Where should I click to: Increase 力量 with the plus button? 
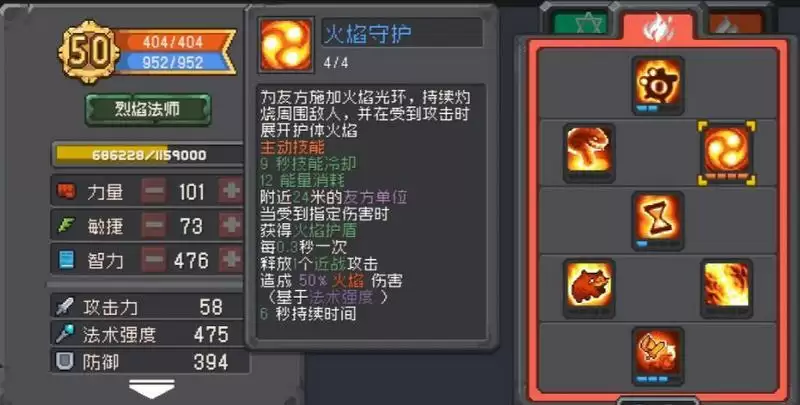[x=231, y=191]
